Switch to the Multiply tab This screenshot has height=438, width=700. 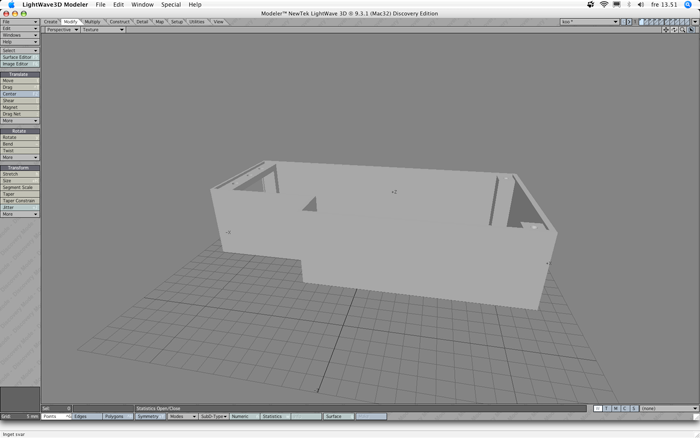92,22
